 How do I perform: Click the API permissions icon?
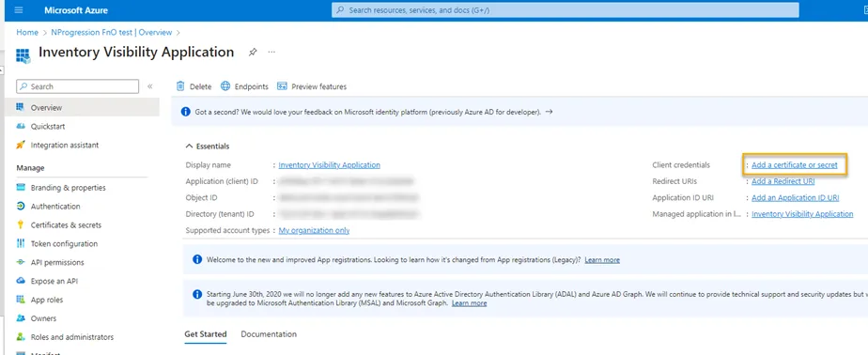point(21,262)
